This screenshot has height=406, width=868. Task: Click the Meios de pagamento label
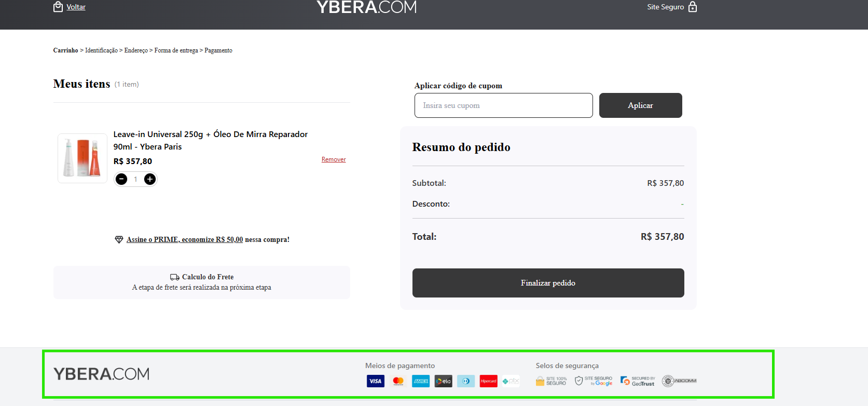[x=400, y=366]
